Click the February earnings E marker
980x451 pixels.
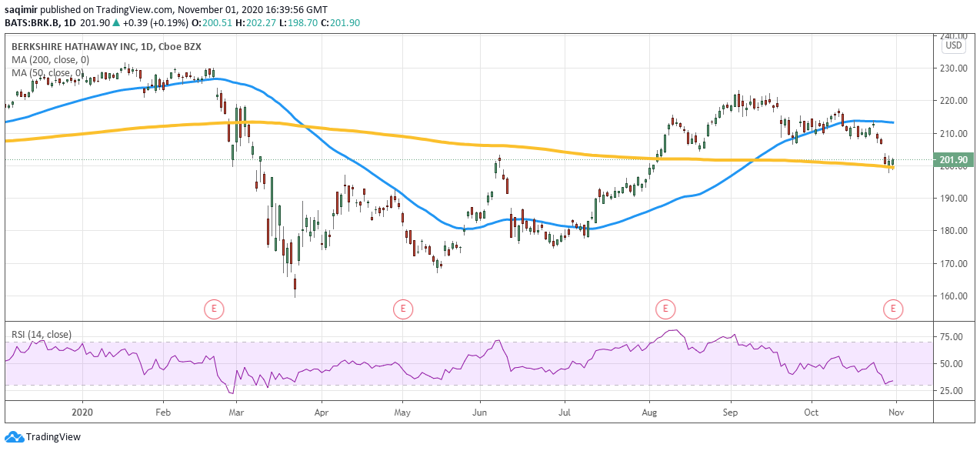point(214,309)
